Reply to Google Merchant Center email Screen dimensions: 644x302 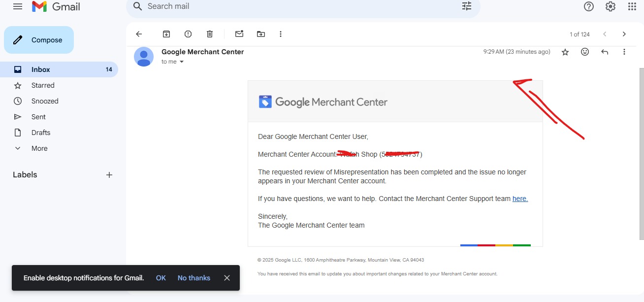coord(605,52)
